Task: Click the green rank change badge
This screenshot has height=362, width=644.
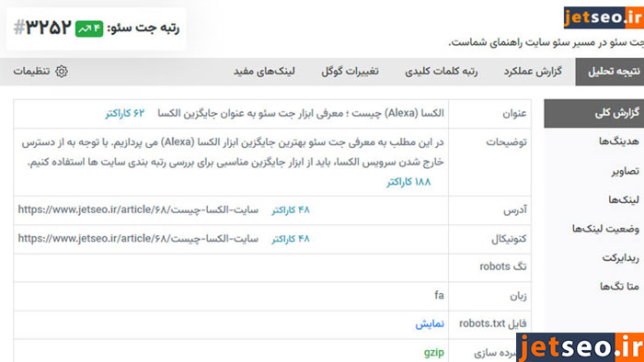Action: (x=89, y=28)
